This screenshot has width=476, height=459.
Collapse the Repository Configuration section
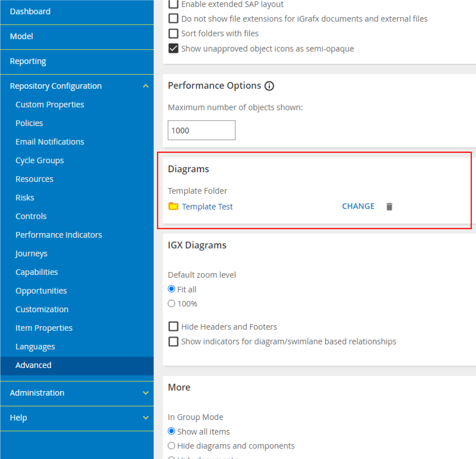tap(145, 86)
